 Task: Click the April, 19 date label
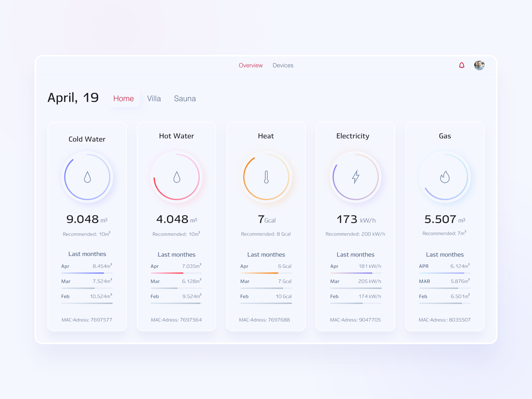(x=73, y=97)
